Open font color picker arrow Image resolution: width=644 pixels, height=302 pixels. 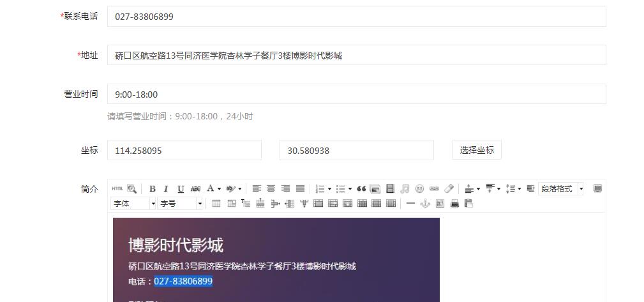tap(219, 189)
